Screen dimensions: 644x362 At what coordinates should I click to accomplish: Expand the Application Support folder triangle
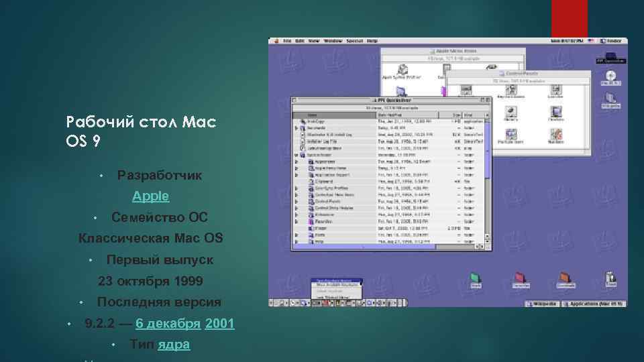click(x=296, y=175)
